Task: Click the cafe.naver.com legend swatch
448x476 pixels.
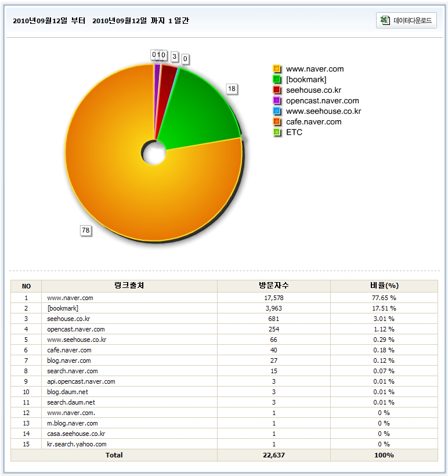Action: 277,122
